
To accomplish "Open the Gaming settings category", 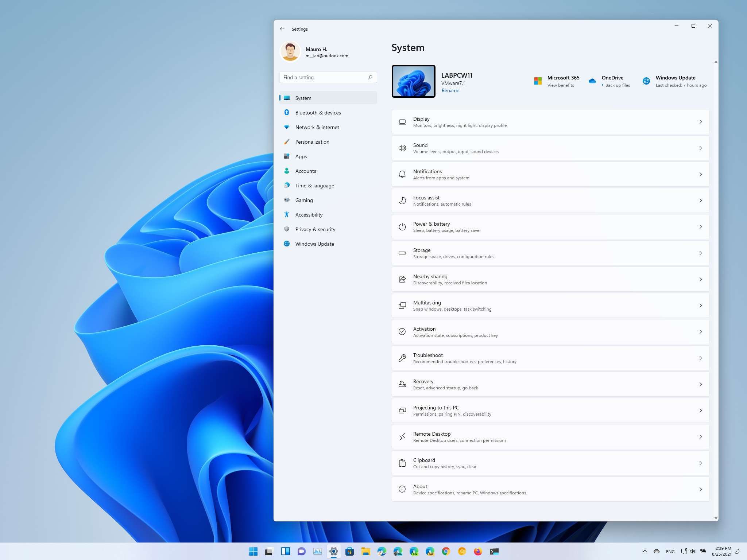I will (304, 200).
